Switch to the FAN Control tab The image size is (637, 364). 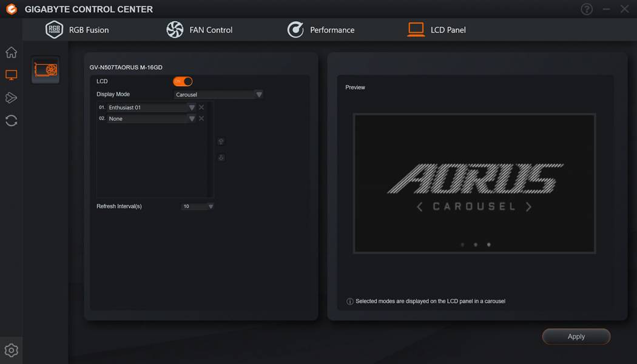[200, 30]
